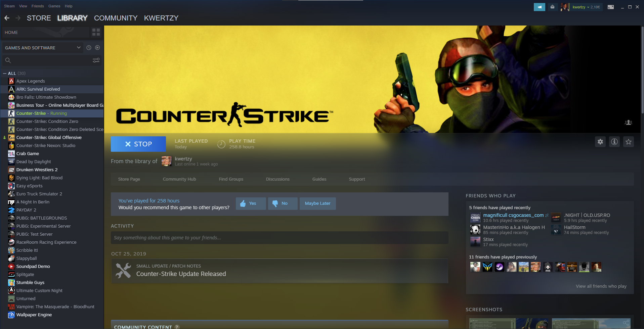
Task: Open friend notifications inbox icon
Action: pyautogui.click(x=552, y=7)
